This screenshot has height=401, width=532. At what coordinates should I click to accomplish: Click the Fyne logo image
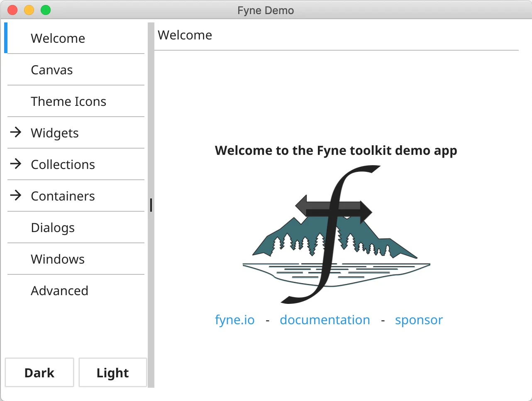[337, 235]
